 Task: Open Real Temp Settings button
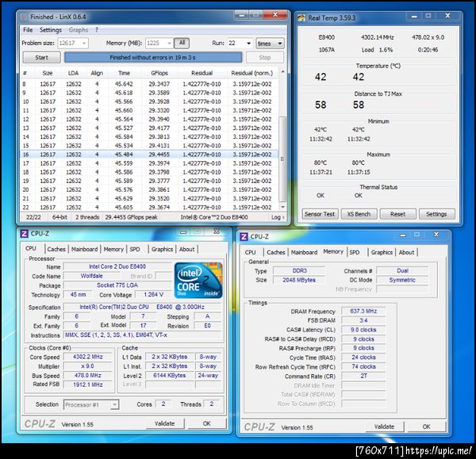click(x=436, y=214)
